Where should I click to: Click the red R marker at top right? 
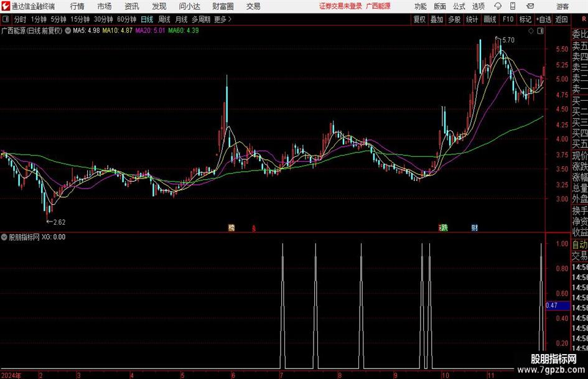pyautogui.click(x=584, y=19)
